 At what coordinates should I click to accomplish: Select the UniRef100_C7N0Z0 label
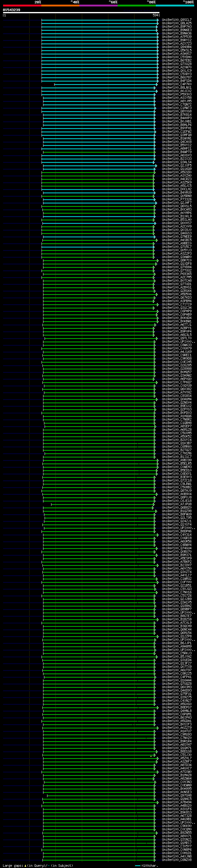click(177, 738)
